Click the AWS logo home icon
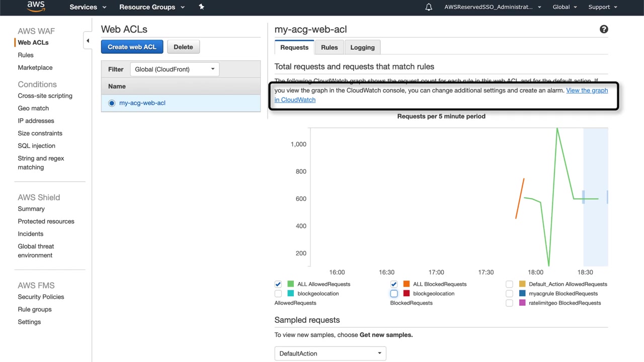 click(36, 7)
